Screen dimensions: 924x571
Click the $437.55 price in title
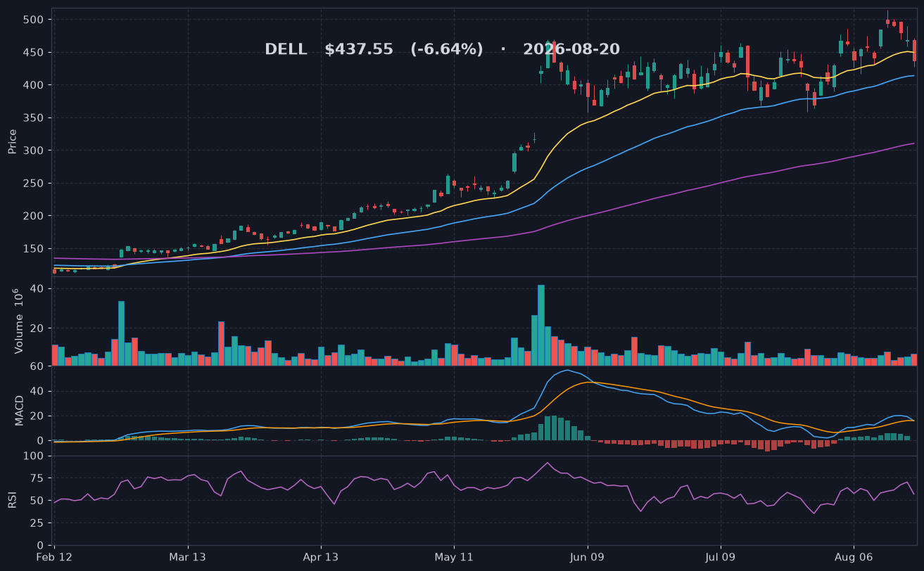tap(359, 50)
